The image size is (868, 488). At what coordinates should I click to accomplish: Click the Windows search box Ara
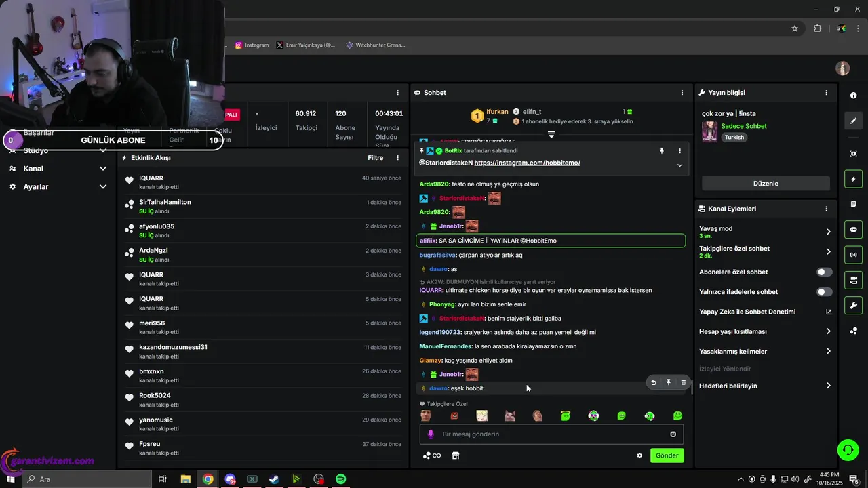pos(87,479)
